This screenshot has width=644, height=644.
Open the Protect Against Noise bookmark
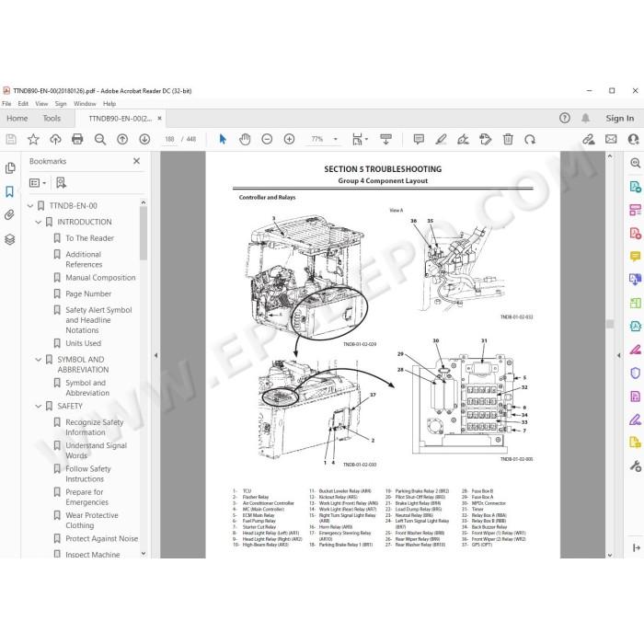[102, 538]
